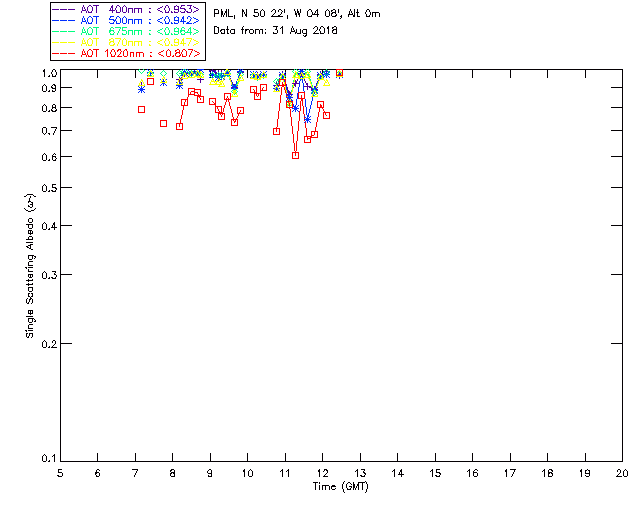
Task: Click the "Time (GMT)" x-axis label
Action: tap(340, 487)
